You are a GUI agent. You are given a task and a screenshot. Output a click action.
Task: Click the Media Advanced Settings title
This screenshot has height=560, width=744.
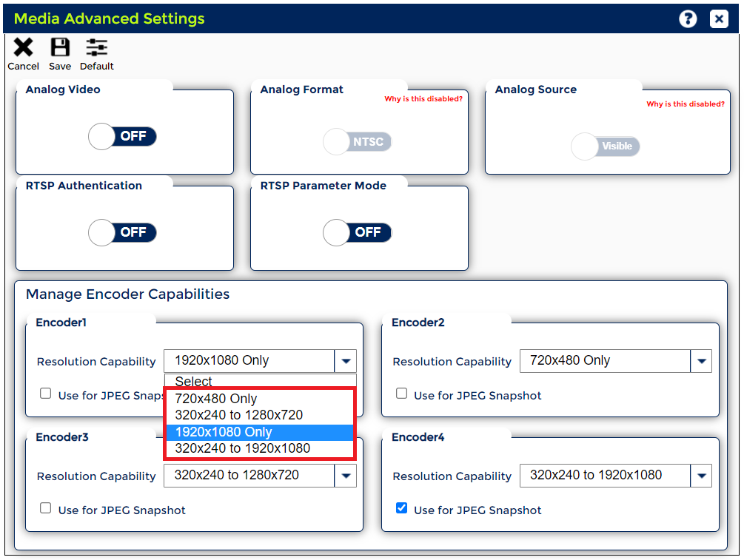[x=109, y=18]
